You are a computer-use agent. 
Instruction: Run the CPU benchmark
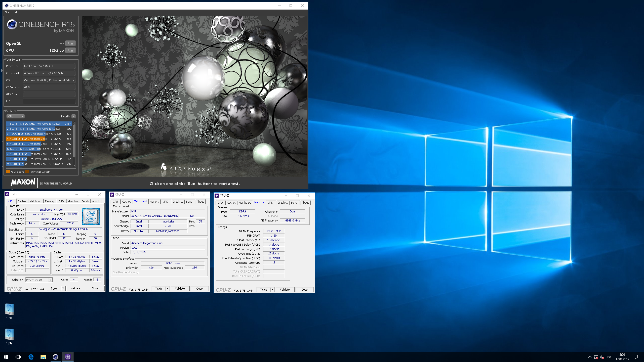70,51
